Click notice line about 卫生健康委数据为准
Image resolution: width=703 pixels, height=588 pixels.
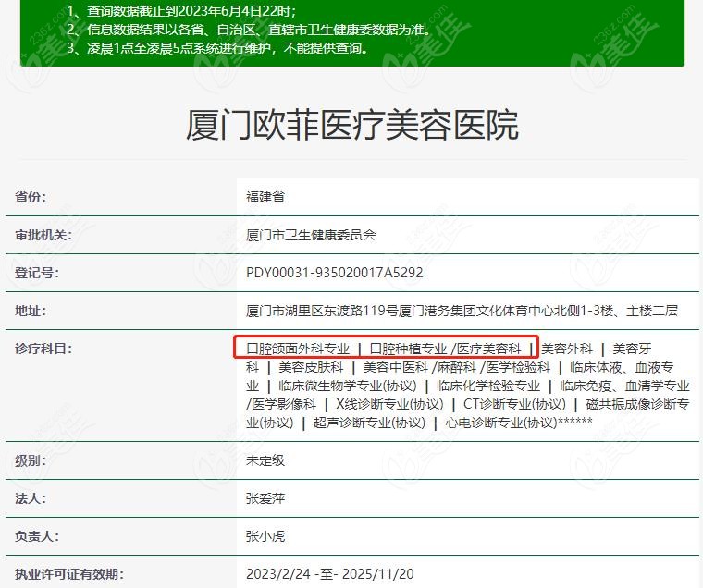(249, 30)
